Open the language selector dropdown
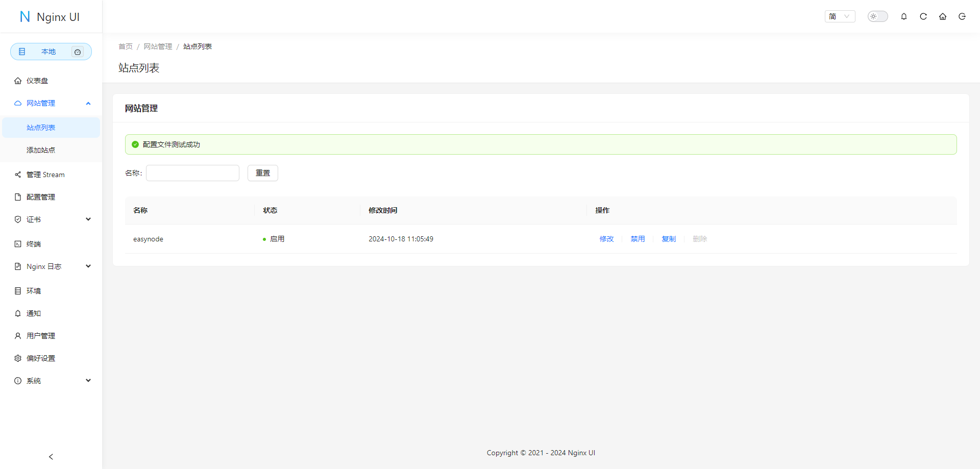980x469 pixels. 840,16
